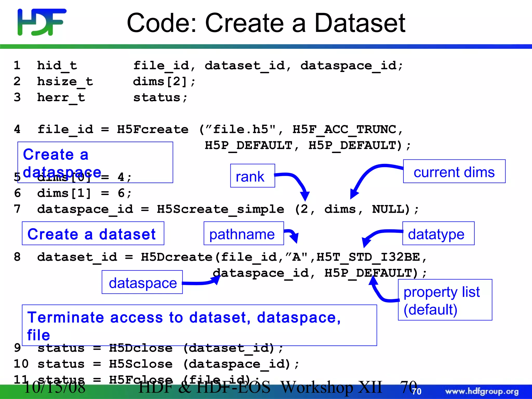Click the 'dataspace' annotation label
The height and width of the screenshot is (399, 532).
pyautogui.click(x=142, y=282)
